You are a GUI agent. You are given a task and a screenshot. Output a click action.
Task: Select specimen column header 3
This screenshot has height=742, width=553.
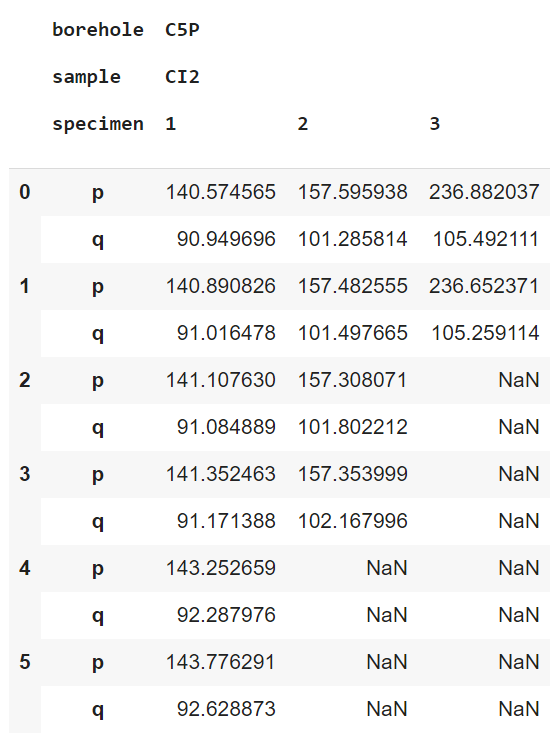tap(435, 124)
